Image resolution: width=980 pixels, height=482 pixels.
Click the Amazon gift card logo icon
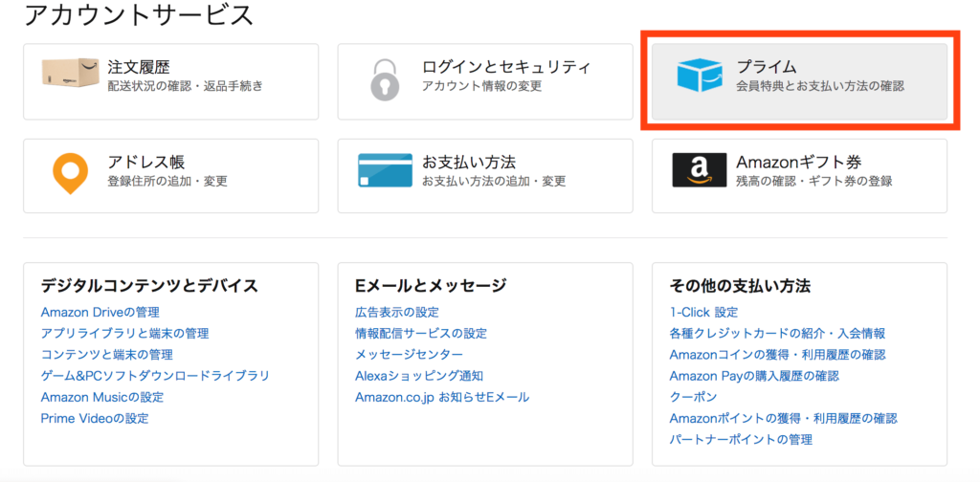point(700,170)
